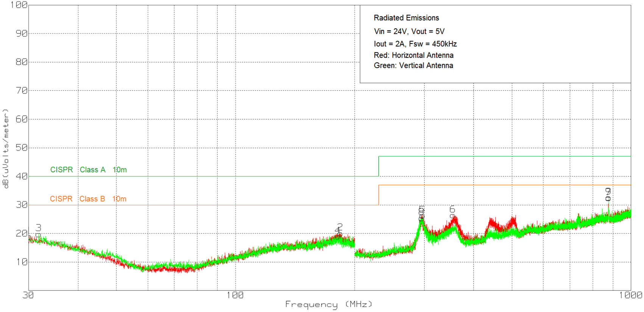This screenshot has width=644, height=312.
Task: Select marker 2 near 200 MHz
Action: 340,226
